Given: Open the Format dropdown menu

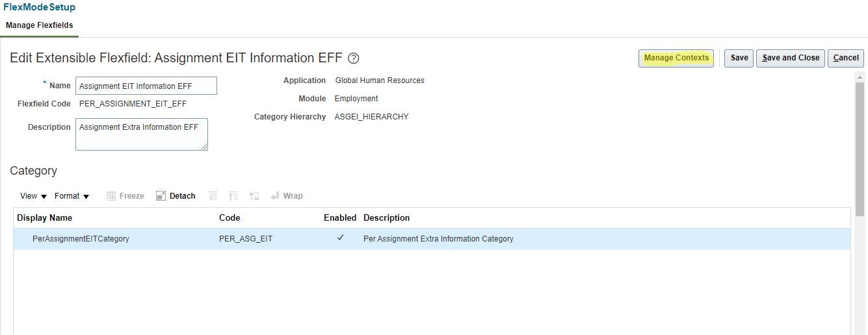Looking at the screenshot, I should point(72,196).
